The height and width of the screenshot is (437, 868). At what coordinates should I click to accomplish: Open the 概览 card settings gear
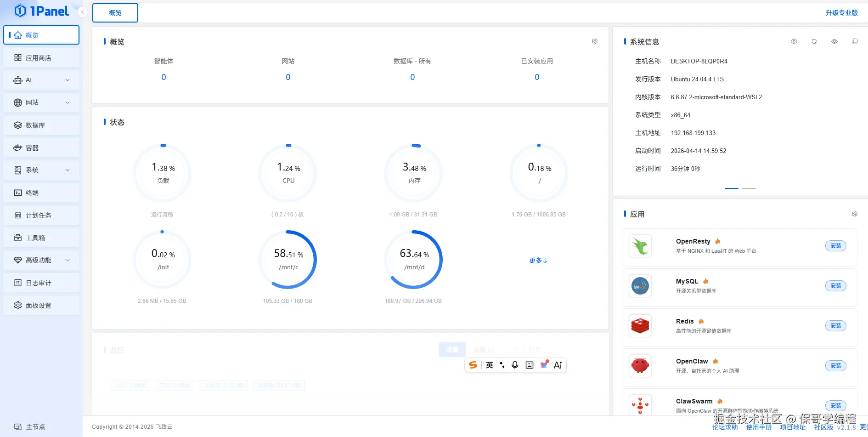[x=595, y=41]
